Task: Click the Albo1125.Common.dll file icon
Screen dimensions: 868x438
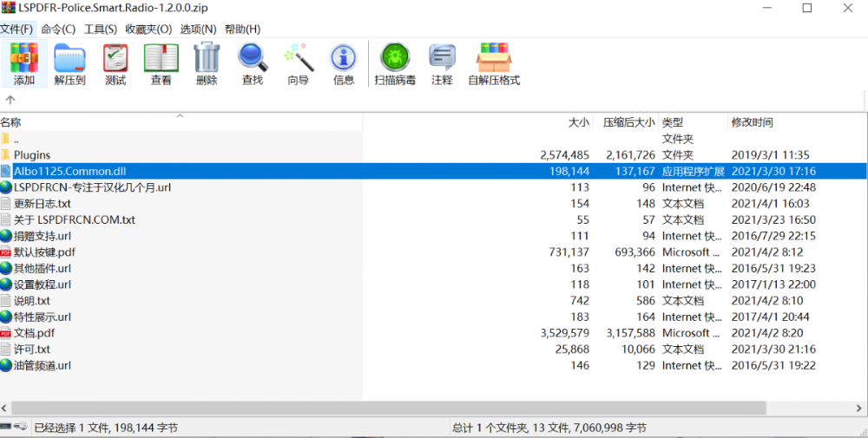Action: (x=5, y=171)
